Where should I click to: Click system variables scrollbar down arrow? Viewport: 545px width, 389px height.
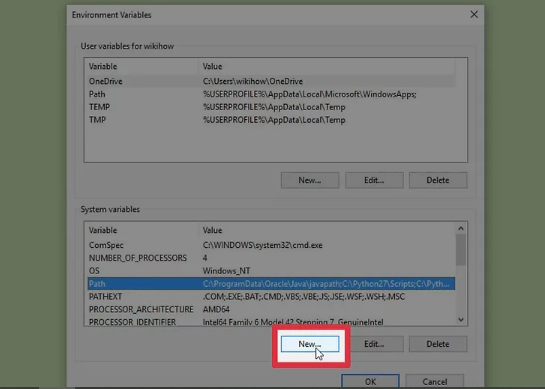coord(461,319)
